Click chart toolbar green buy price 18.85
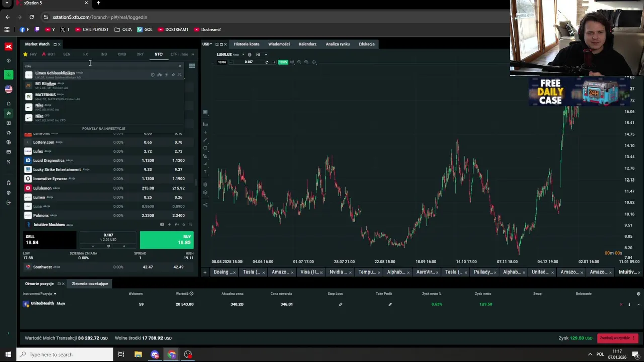Image resolution: width=644 pixels, height=362 pixels. click(x=283, y=62)
